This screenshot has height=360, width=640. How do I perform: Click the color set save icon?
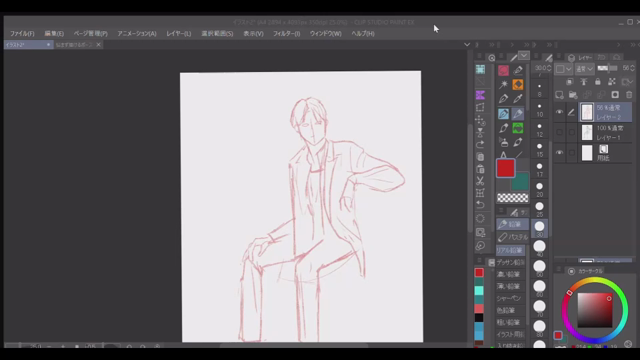click(x=491, y=263)
